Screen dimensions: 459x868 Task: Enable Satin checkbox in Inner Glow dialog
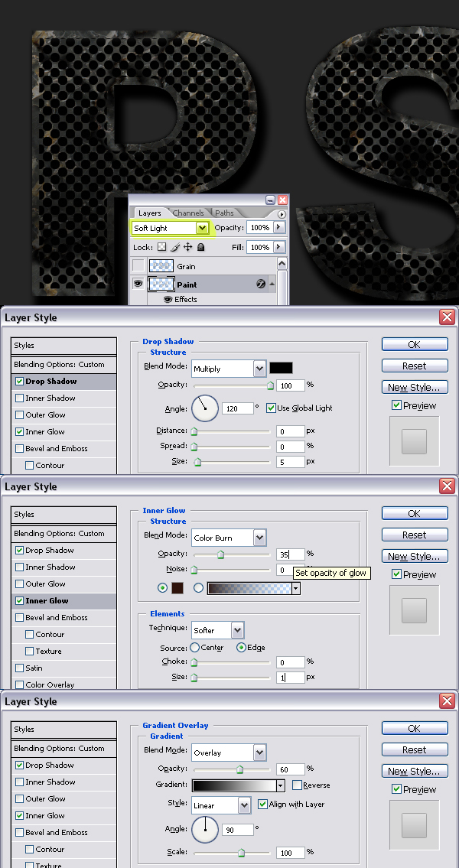pos(20,668)
